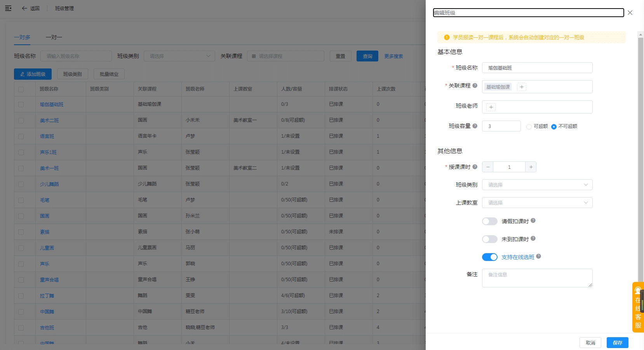644x350 pixels.
Task: Check the 毛笔 row checkbox
Action: [x=21, y=200]
